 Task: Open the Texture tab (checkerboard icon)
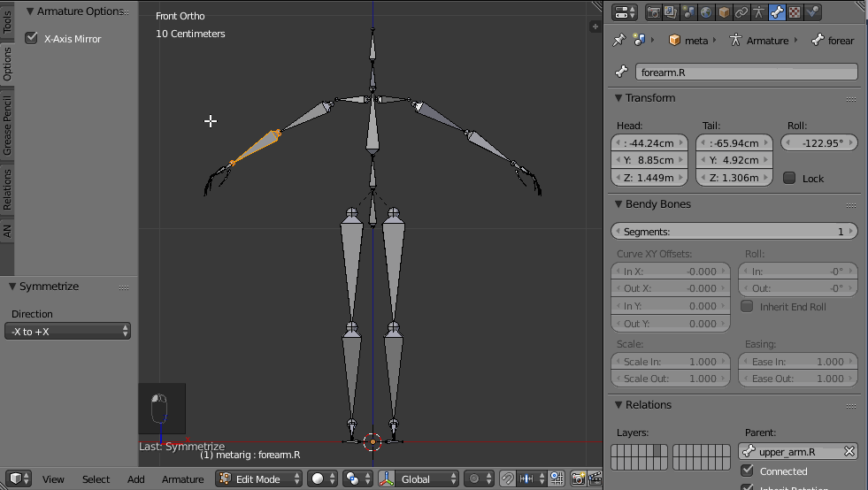795,12
